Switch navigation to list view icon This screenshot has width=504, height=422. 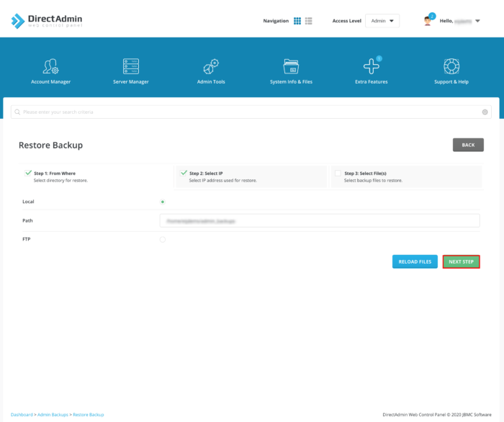coord(309,21)
